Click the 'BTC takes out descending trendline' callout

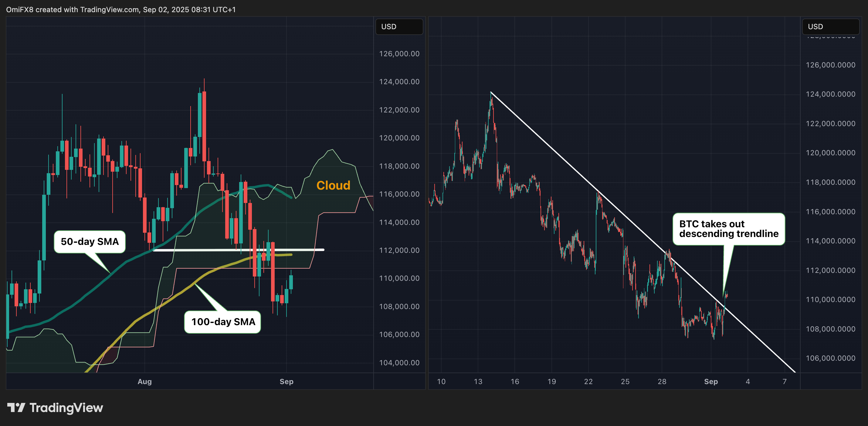click(728, 229)
